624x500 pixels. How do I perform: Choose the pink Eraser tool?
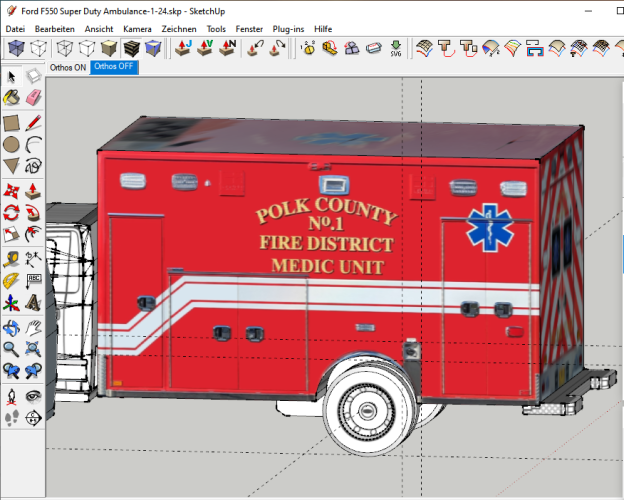click(x=33, y=98)
